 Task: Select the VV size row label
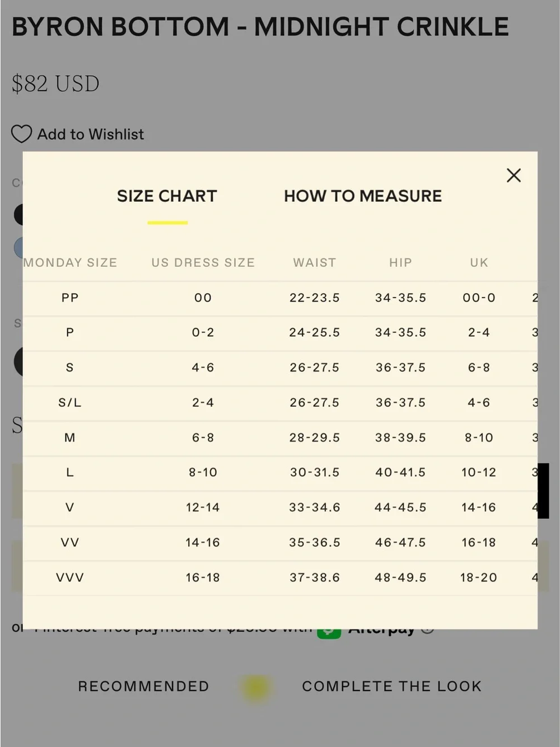pos(70,542)
